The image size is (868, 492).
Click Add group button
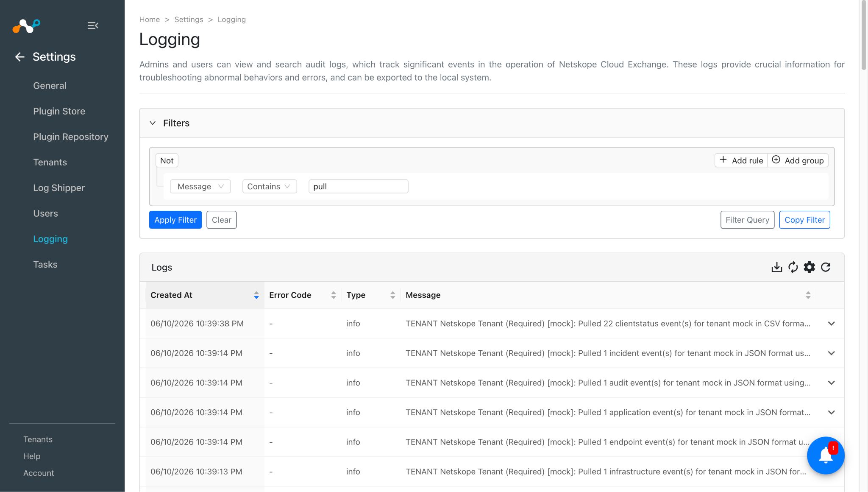[798, 160]
